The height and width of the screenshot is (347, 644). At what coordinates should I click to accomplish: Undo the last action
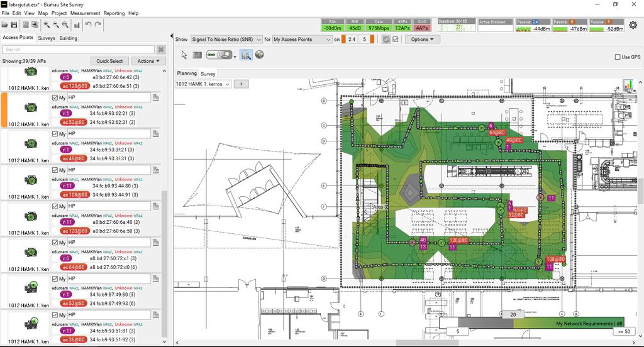(88, 25)
